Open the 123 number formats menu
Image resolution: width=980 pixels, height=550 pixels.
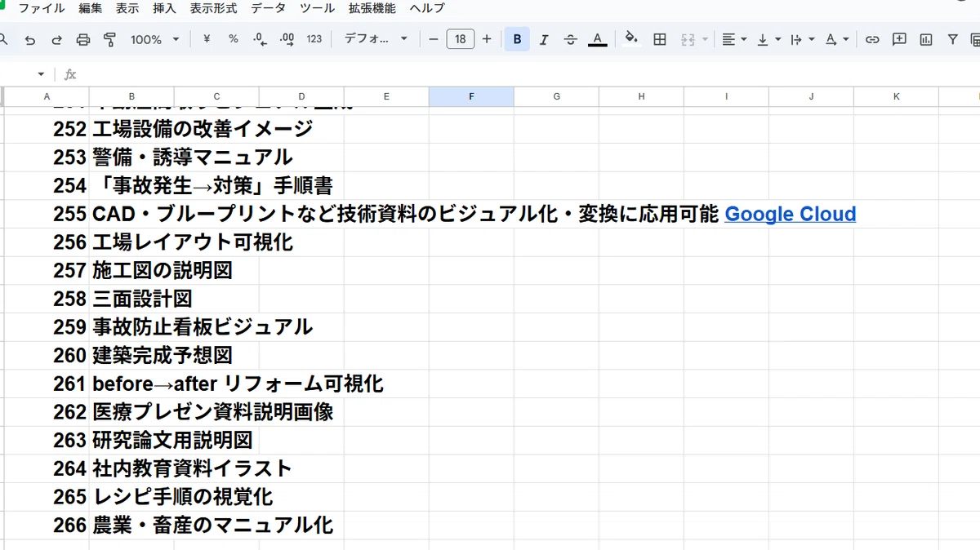coord(314,39)
